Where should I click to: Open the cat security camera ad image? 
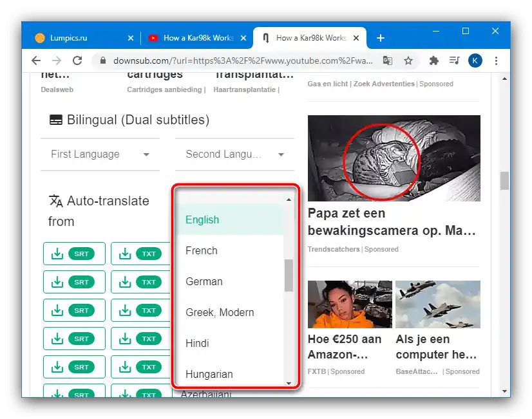click(x=394, y=158)
